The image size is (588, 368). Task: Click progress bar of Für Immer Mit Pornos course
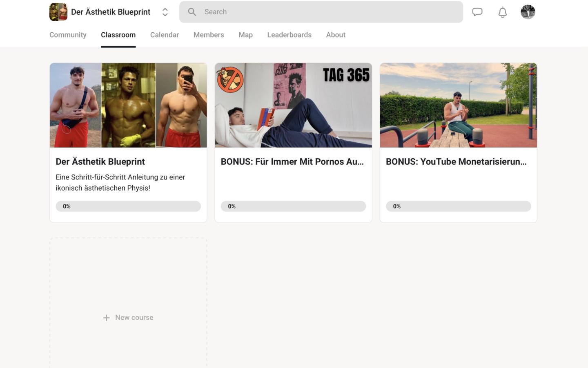tap(293, 206)
